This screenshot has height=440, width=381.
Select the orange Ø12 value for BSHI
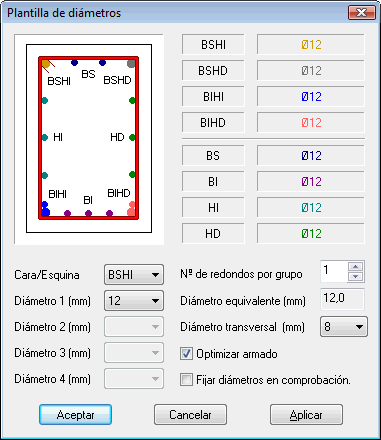(311, 44)
